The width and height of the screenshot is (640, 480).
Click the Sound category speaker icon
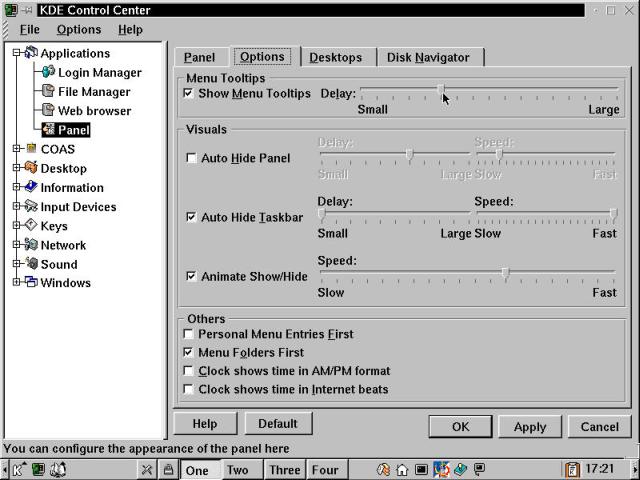coord(31,264)
